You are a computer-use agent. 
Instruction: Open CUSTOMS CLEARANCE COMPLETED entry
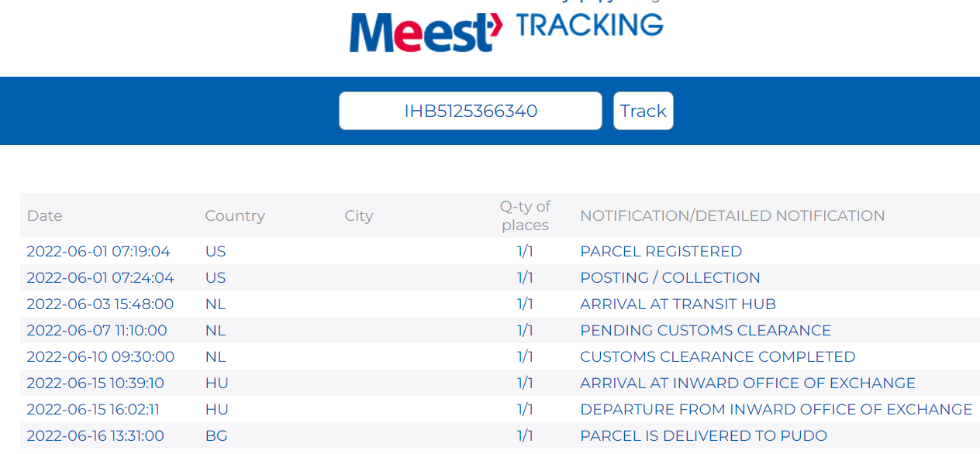(717, 357)
